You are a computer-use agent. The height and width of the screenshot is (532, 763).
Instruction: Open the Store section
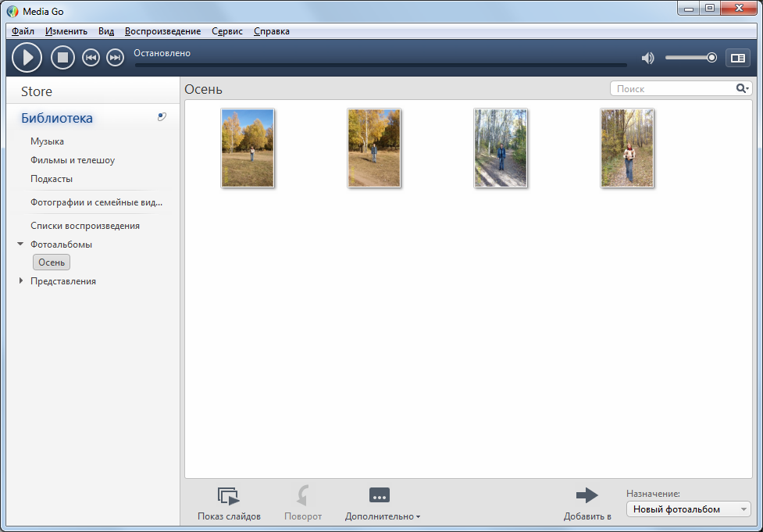pos(37,91)
